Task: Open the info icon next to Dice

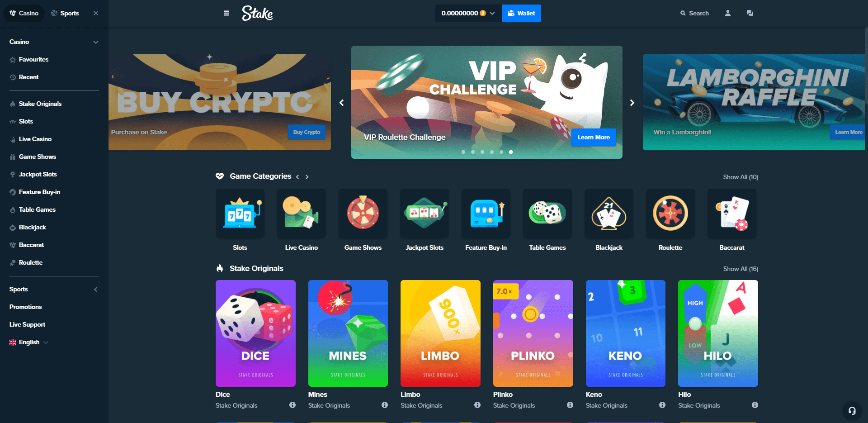Action: pos(292,405)
